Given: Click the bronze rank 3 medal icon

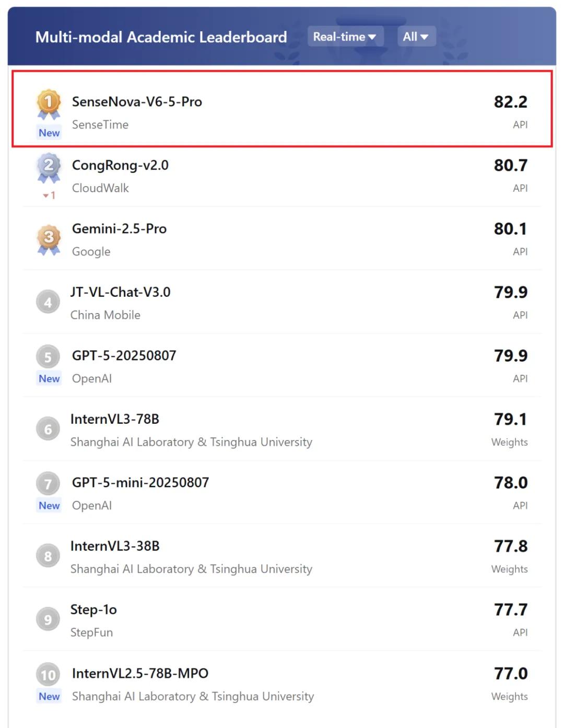Looking at the screenshot, I should [x=49, y=240].
